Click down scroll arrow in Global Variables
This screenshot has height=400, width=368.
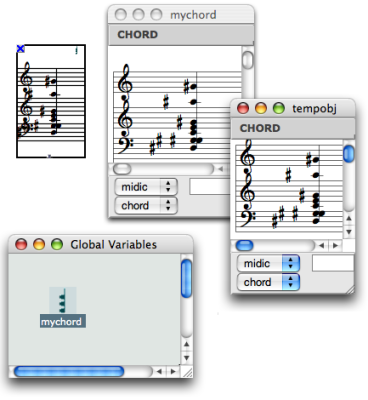pyautogui.click(x=187, y=358)
